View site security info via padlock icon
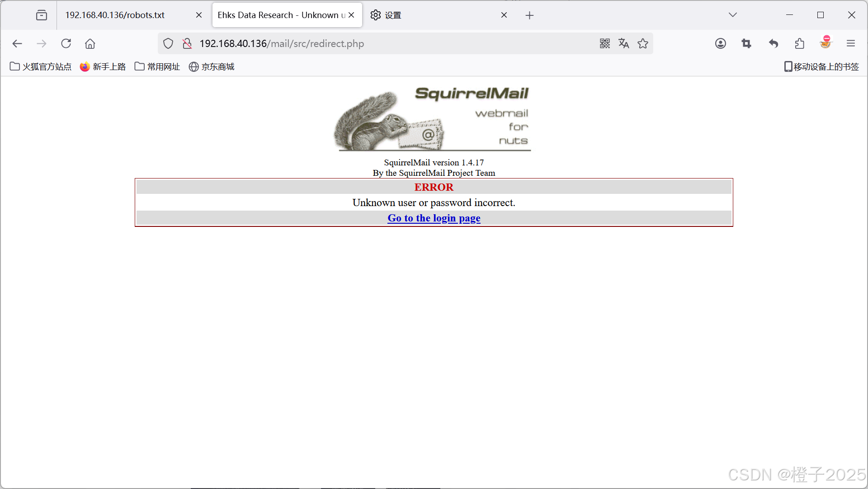The height and width of the screenshot is (489, 868). 187,43
